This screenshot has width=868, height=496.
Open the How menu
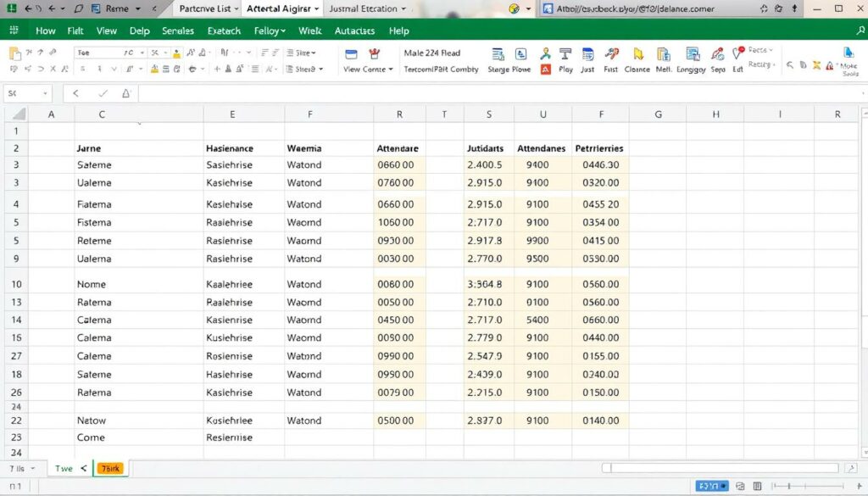[x=46, y=31]
